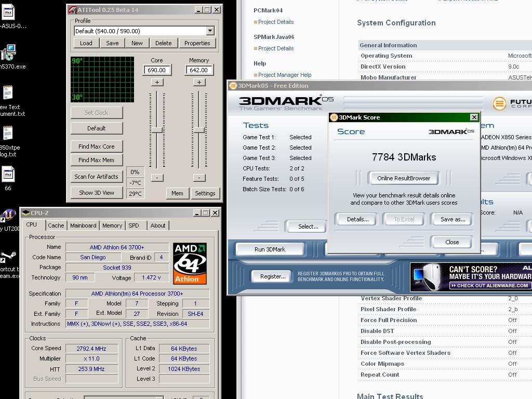Click the 3DMark05 window title icon

[233, 86]
